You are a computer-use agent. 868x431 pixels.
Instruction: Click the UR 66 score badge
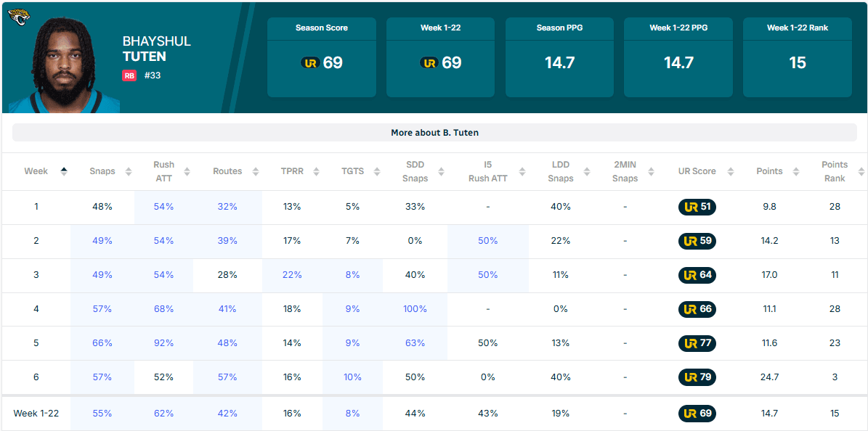tap(697, 309)
